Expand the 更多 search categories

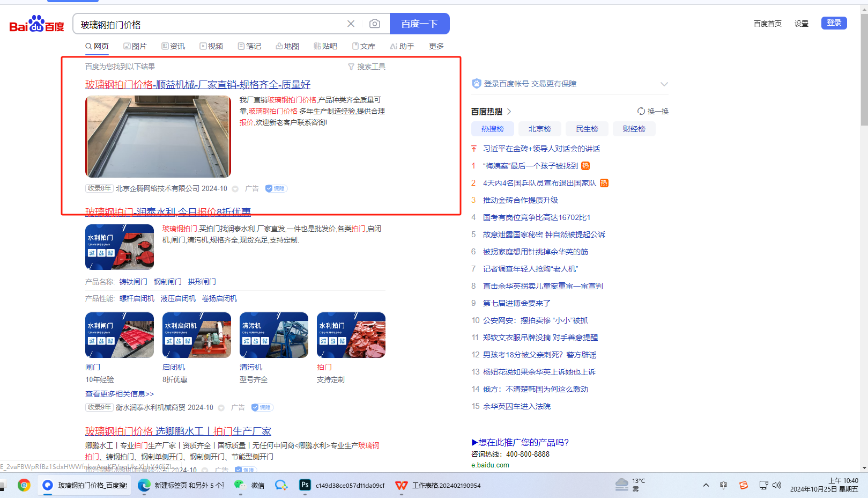(x=436, y=46)
